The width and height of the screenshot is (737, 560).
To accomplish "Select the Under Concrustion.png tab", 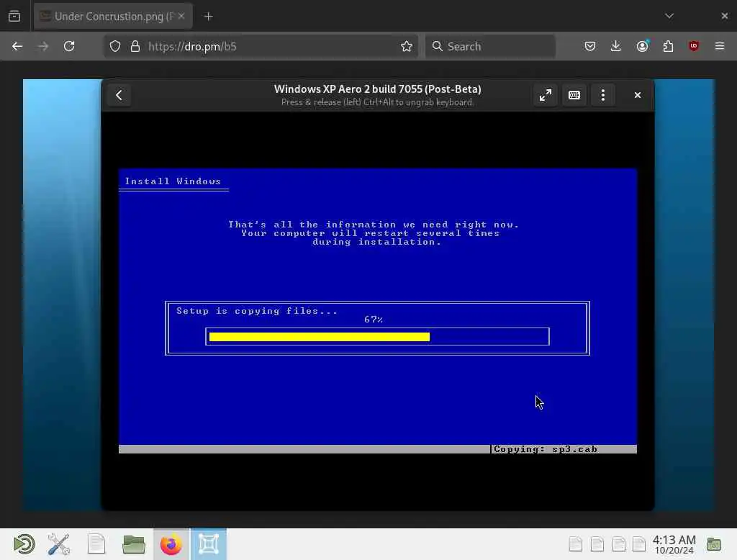I will click(113, 17).
